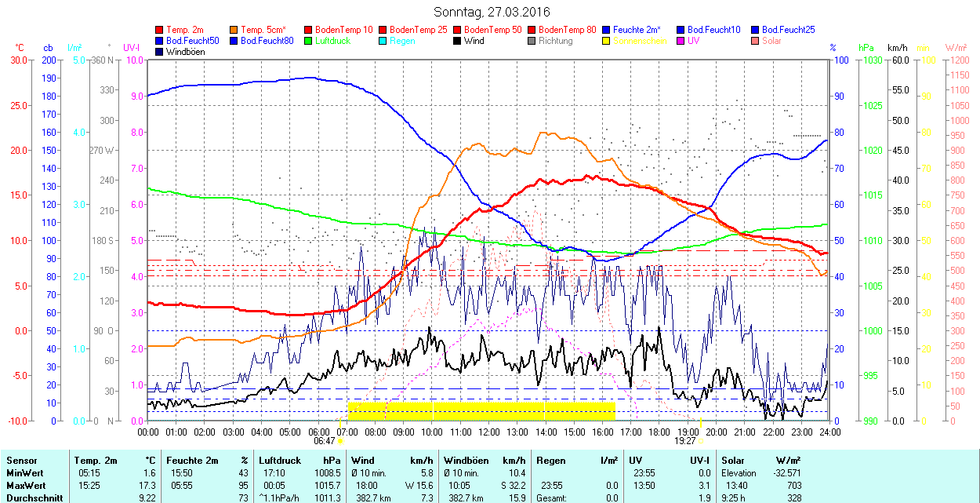Viewport: 980px width, 503px height.
Task: Select the Feuchte 2m legend label
Action: click(x=637, y=29)
